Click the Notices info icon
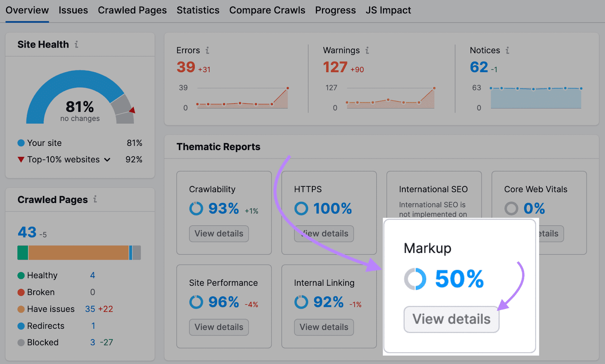 [x=508, y=50]
